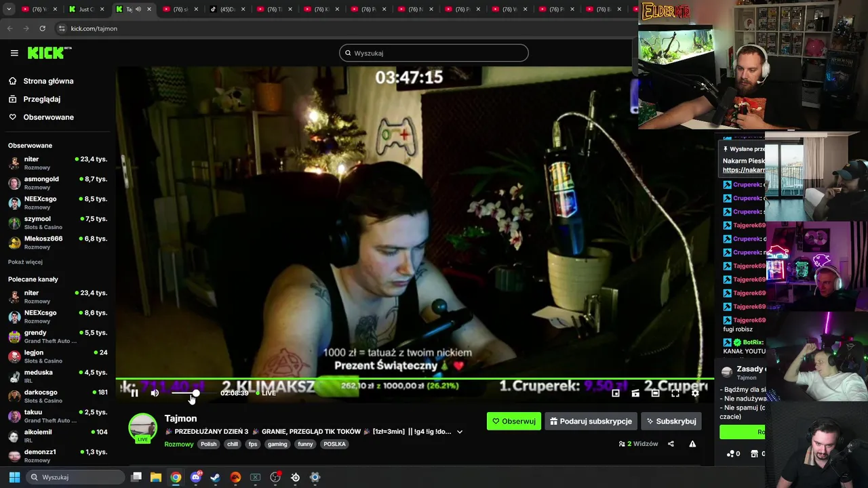The width and height of the screenshot is (868, 488).
Task: Open Task View on the taskbar
Action: tap(136, 477)
